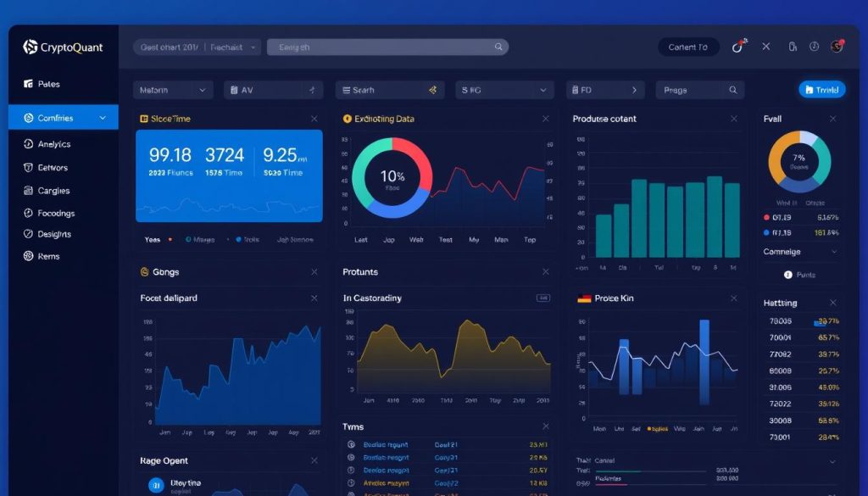Click the 10% donut chart
The height and width of the screenshot is (496, 868).
click(392, 178)
